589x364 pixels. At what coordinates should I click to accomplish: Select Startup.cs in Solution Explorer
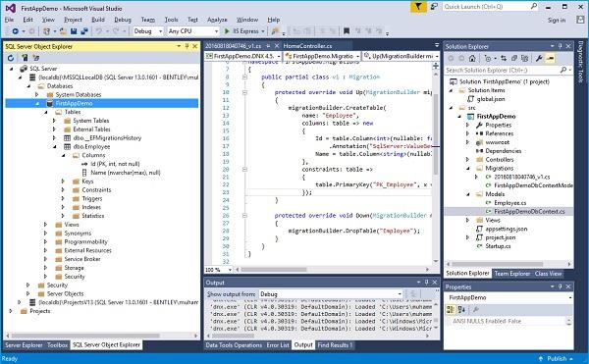tap(498, 246)
